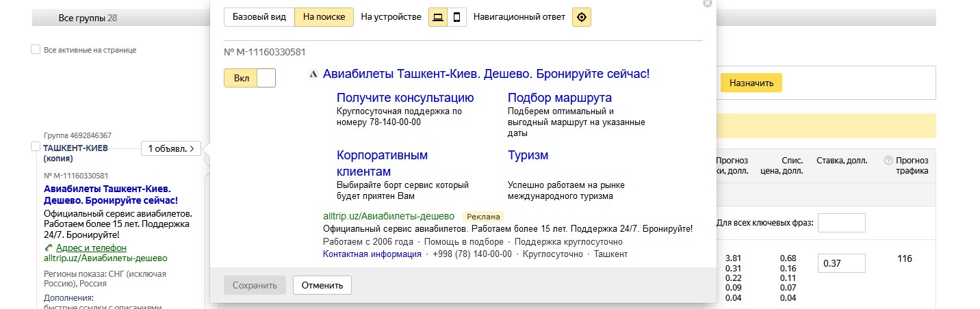Open Все группы 28 tab
The image size is (980, 309).
pyautogui.click(x=88, y=18)
